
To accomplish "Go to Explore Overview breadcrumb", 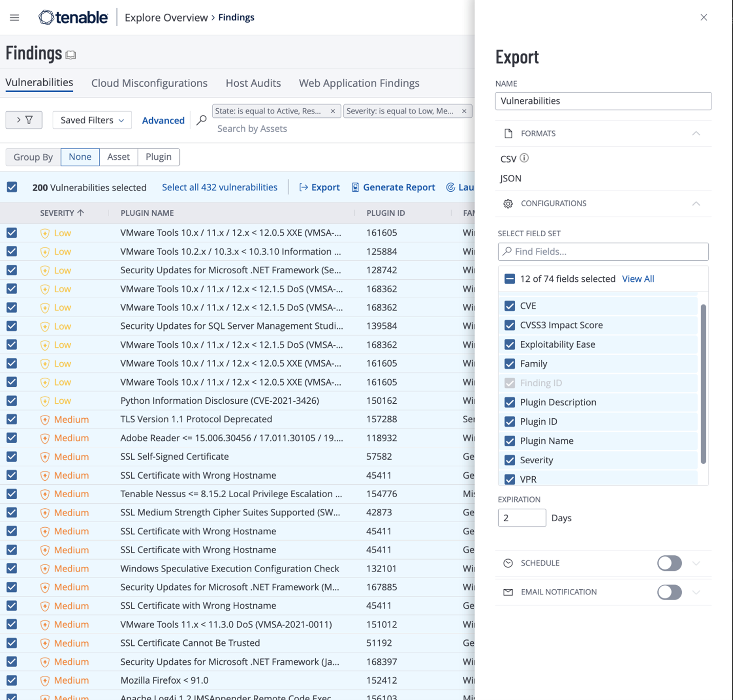I will pos(166,17).
